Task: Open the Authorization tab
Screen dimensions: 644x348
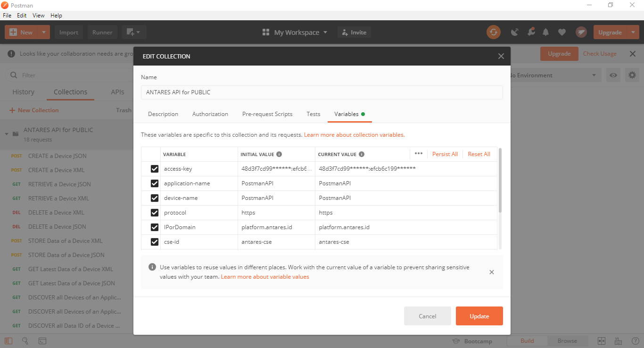Action: [210, 114]
